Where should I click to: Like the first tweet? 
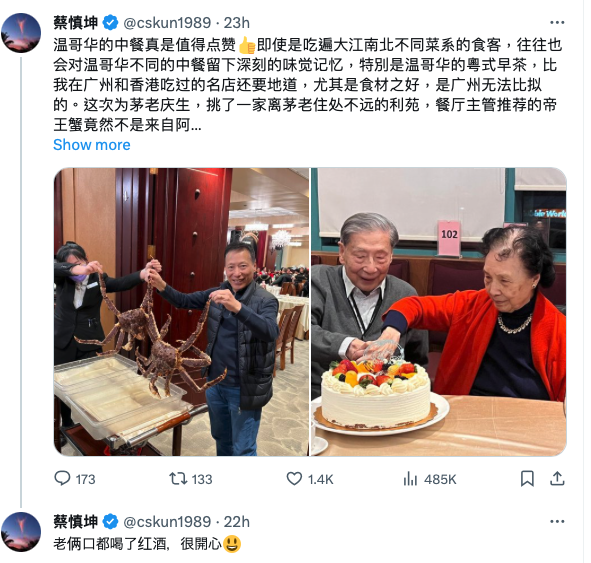coord(310,479)
